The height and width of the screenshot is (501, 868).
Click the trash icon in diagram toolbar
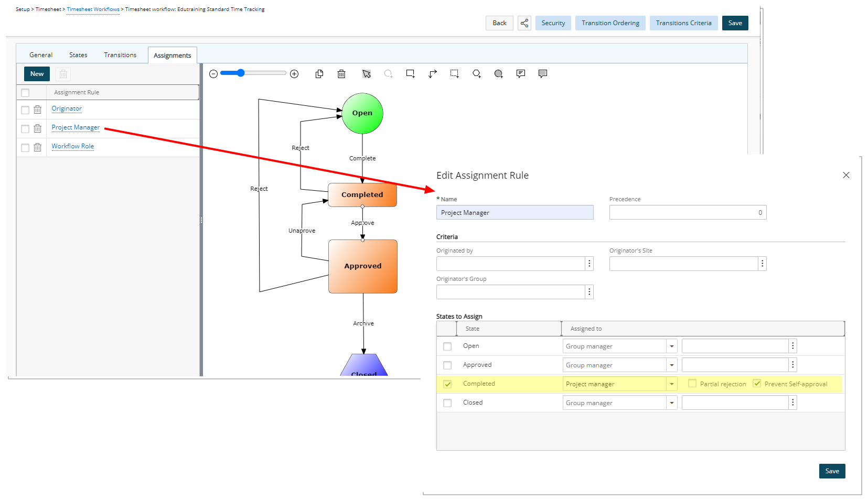pyautogui.click(x=341, y=74)
